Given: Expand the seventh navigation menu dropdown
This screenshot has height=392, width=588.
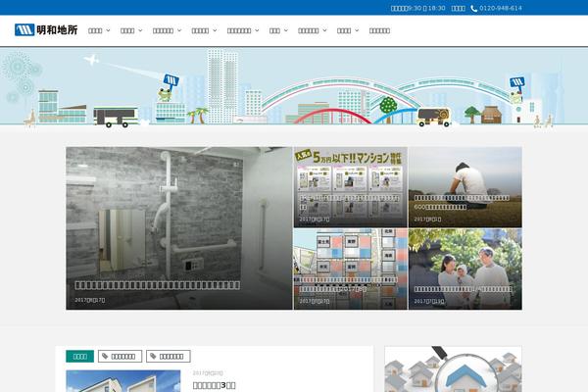Looking at the screenshot, I should point(313,30).
